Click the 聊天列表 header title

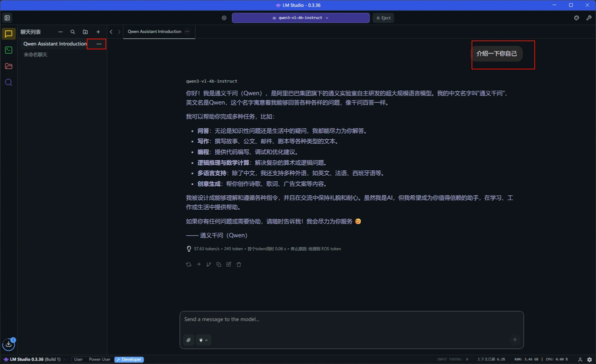tap(30, 32)
